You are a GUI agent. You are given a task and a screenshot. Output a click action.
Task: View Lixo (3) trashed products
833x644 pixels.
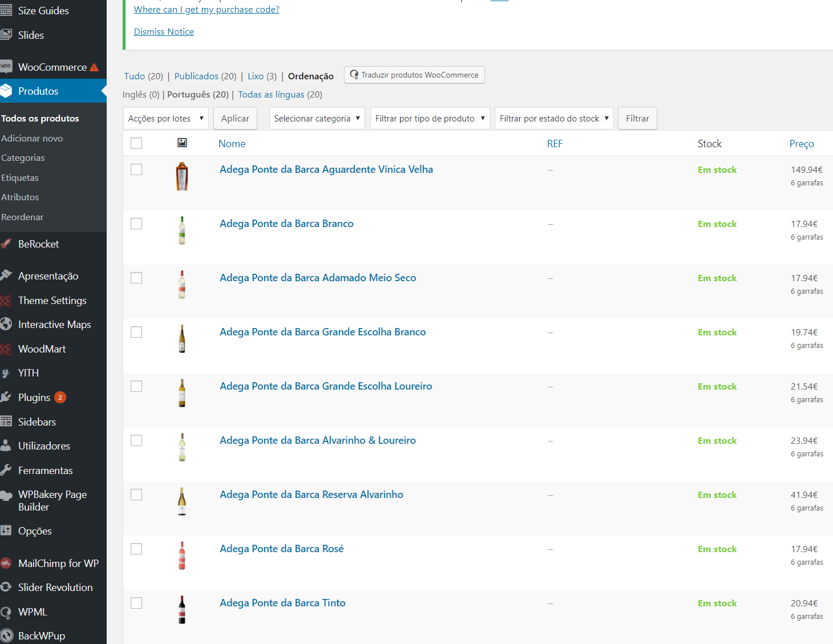point(262,76)
